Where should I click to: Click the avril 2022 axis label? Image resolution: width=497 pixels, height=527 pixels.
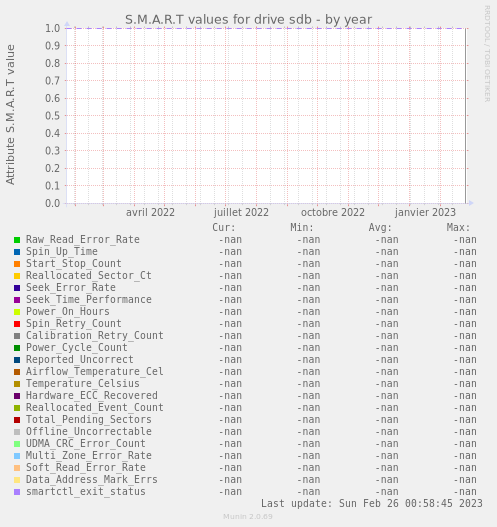pyautogui.click(x=150, y=213)
